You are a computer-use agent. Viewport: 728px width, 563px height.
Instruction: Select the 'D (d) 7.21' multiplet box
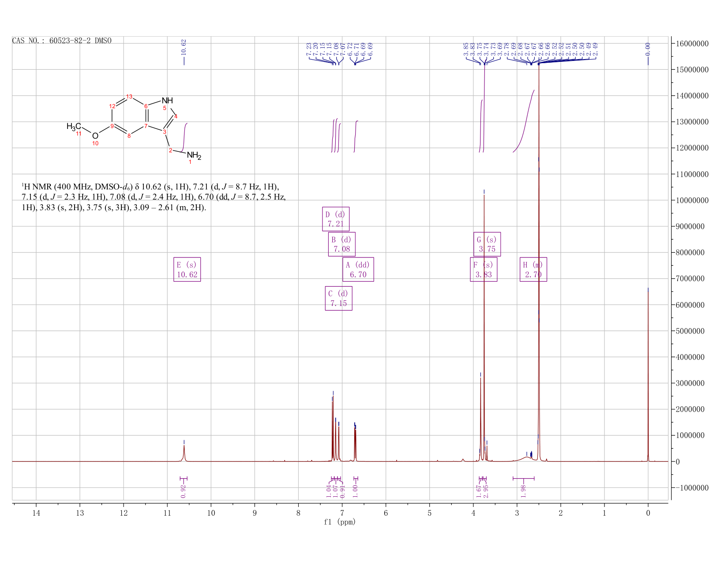click(x=336, y=219)
